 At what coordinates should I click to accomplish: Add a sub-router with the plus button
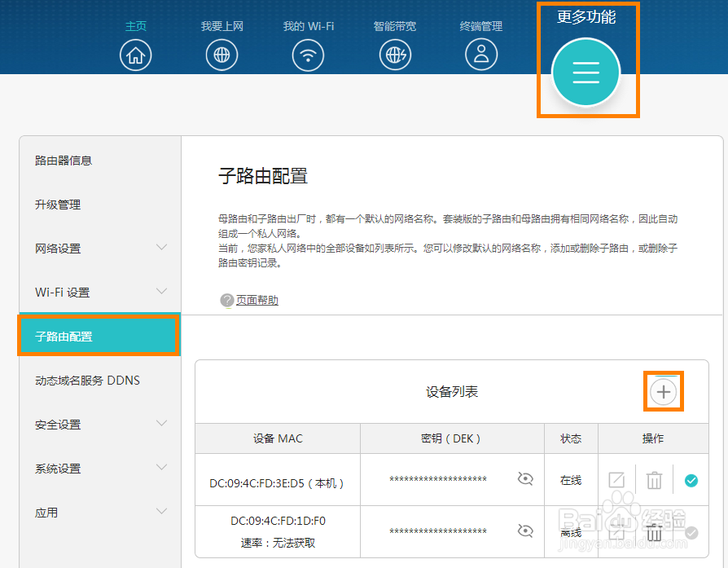[663, 391]
